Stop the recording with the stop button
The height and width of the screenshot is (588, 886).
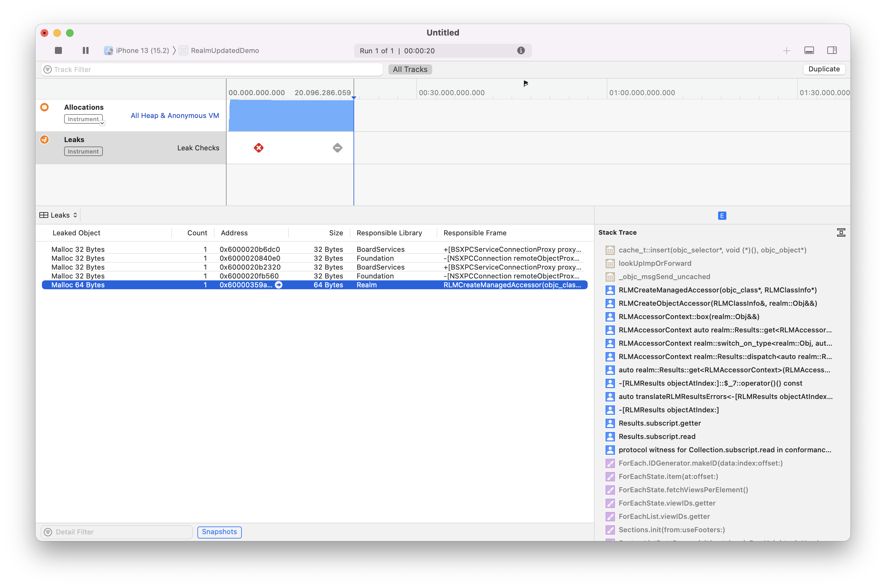(58, 50)
